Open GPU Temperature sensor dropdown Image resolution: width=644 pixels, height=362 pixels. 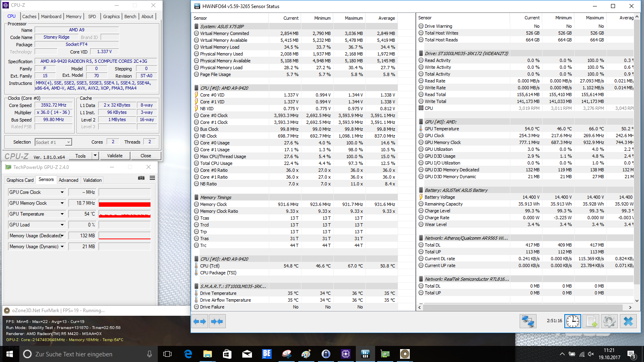point(62,214)
